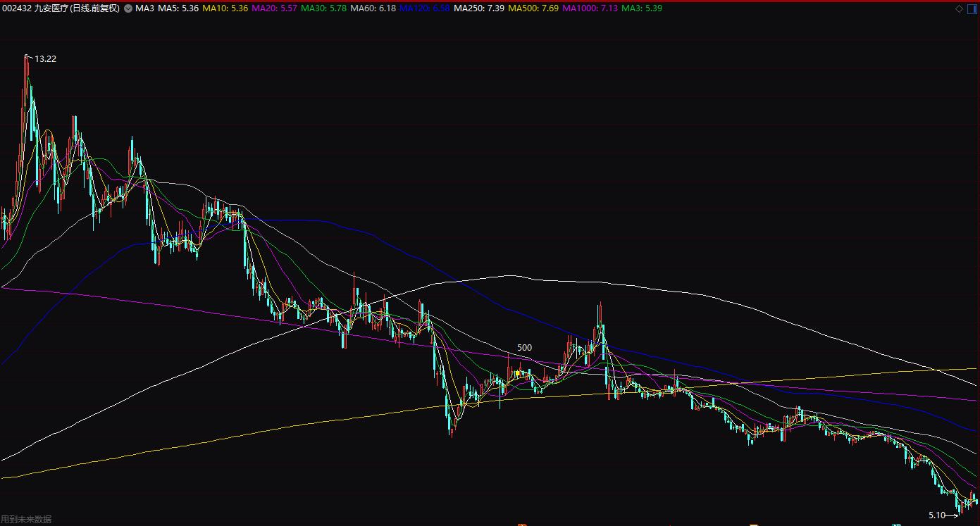
Task: Select the MA500: 7.69 legend label
Action: tap(533, 8)
